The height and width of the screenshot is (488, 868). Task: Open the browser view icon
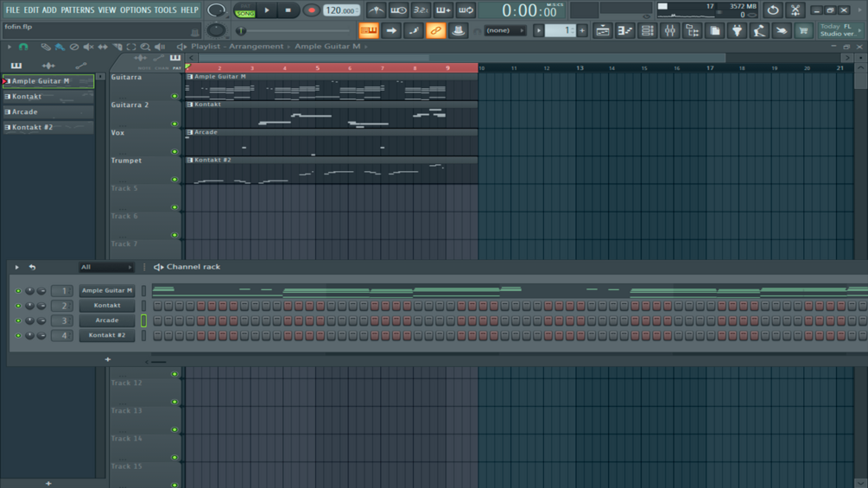point(693,30)
